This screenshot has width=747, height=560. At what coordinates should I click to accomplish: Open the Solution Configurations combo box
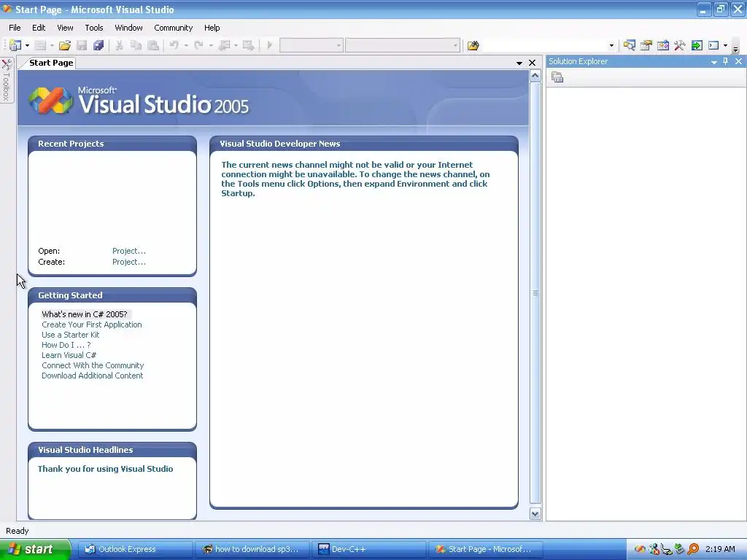[311, 45]
